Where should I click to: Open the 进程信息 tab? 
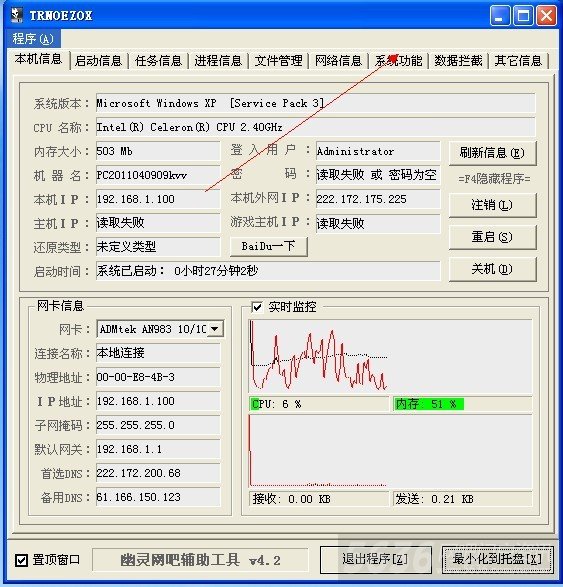point(218,61)
